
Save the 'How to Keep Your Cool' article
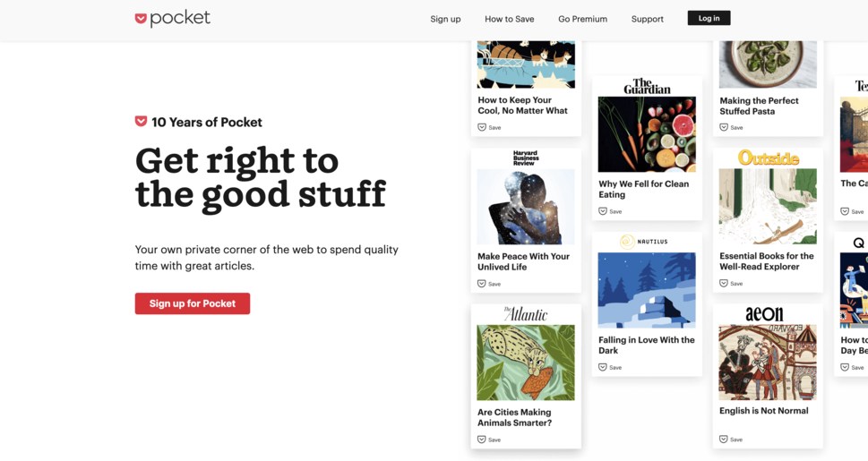[489, 127]
